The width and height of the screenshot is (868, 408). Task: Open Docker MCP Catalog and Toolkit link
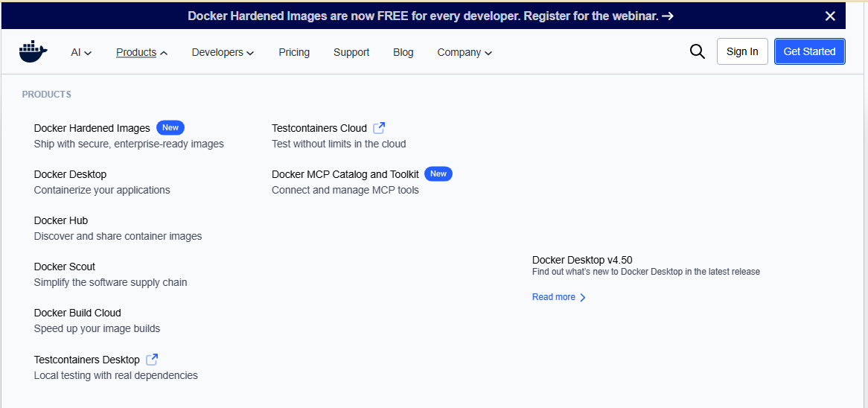coord(345,174)
